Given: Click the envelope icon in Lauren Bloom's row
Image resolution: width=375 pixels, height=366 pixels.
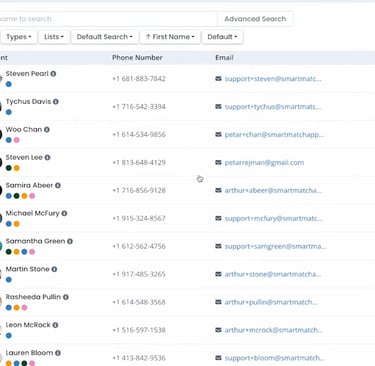Looking at the screenshot, I should [218, 358].
